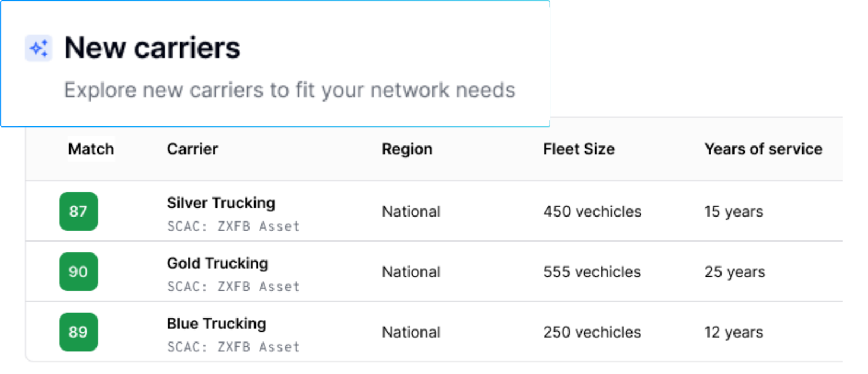The image size is (868, 374).
Task: Click the Years of service column header
Action: coord(763,149)
